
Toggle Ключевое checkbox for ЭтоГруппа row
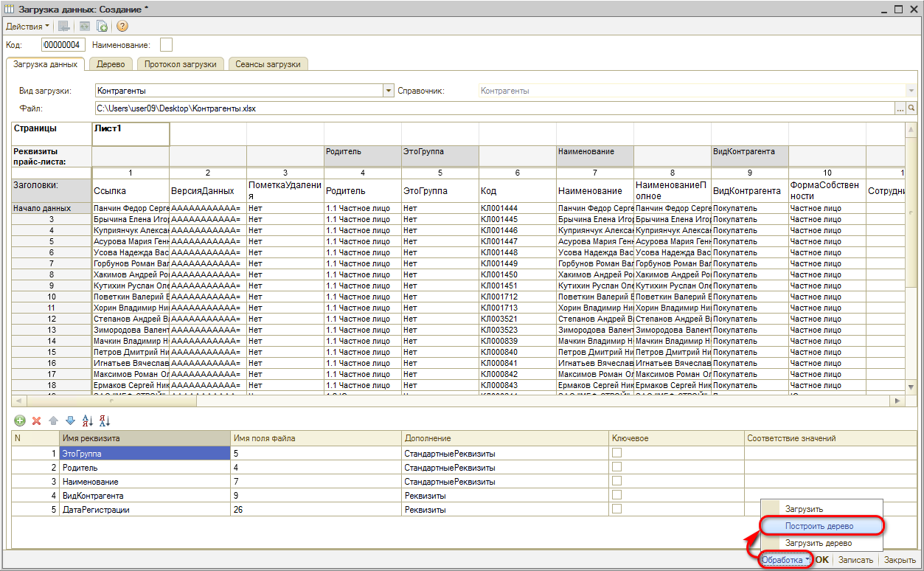point(616,453)
